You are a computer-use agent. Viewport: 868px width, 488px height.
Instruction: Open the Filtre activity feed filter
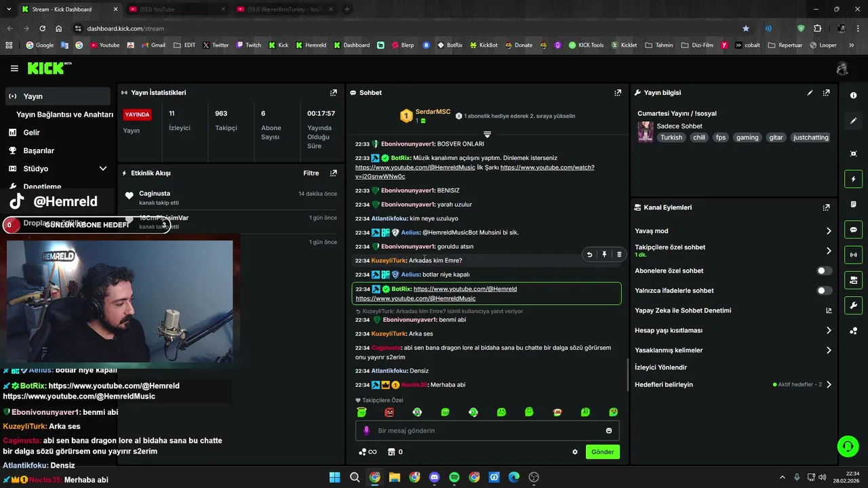point(311,174)
